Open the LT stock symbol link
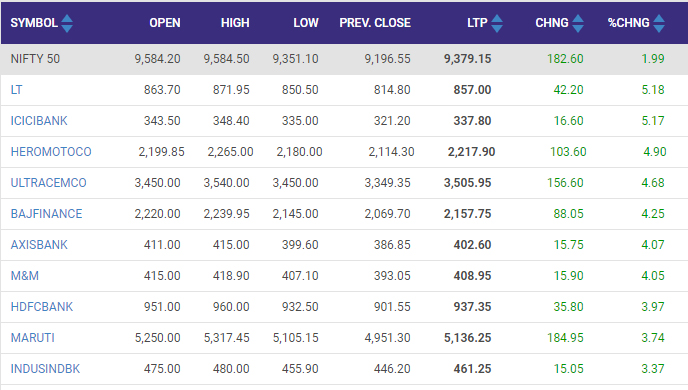Viewport: 688px width, 390px height. 16,90
